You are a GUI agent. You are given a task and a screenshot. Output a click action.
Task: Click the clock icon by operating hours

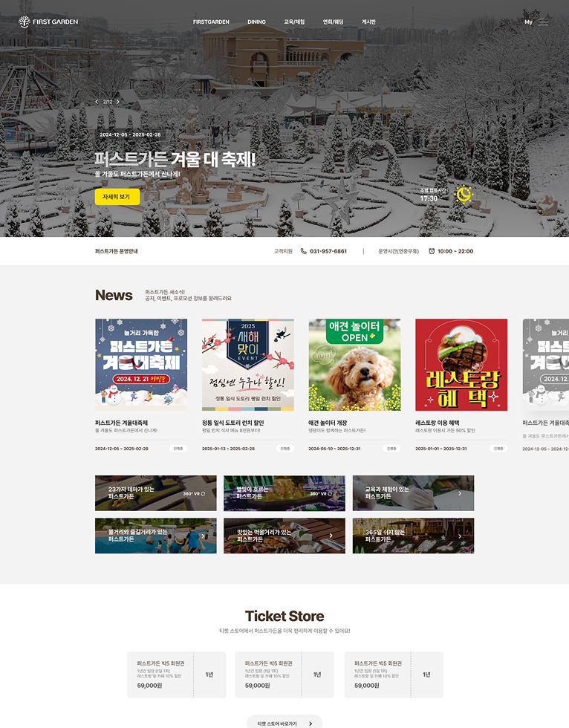tap(432, 251)
